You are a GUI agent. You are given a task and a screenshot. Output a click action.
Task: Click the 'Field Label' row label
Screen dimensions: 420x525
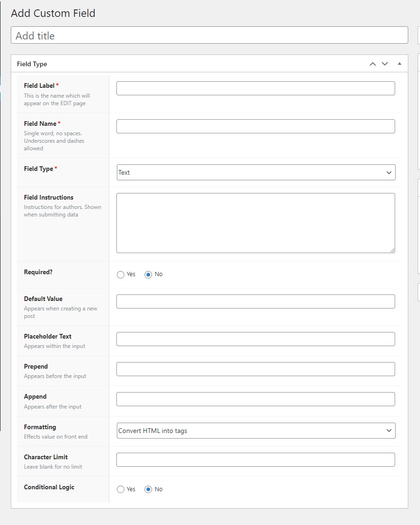(39, 86)
